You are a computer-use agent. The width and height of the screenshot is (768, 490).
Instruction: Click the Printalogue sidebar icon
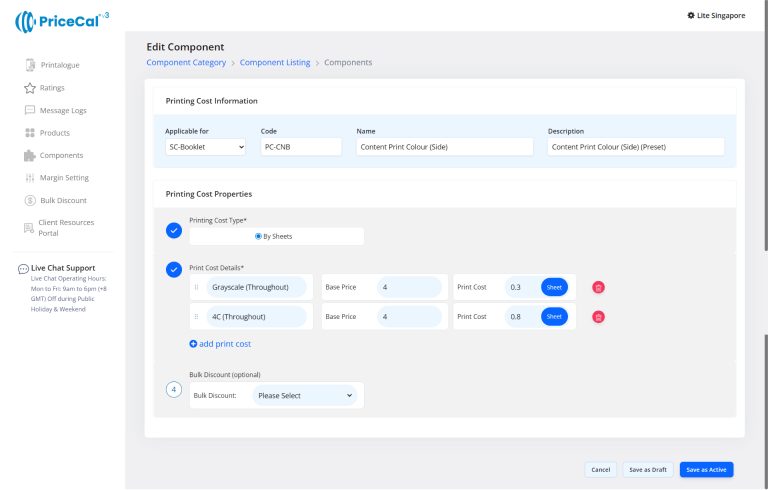click(30, 65)
